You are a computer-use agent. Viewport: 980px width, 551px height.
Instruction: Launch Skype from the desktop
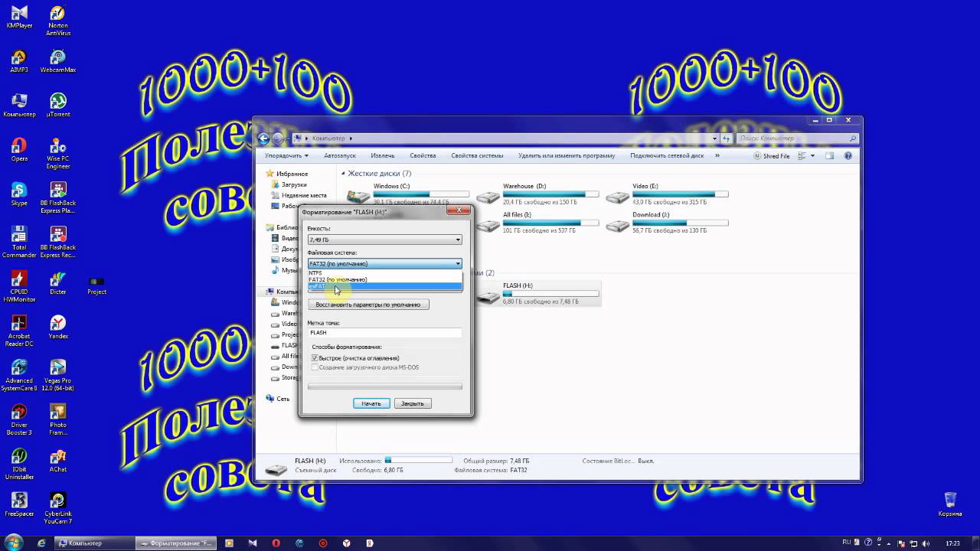click(x=19, y=195)
